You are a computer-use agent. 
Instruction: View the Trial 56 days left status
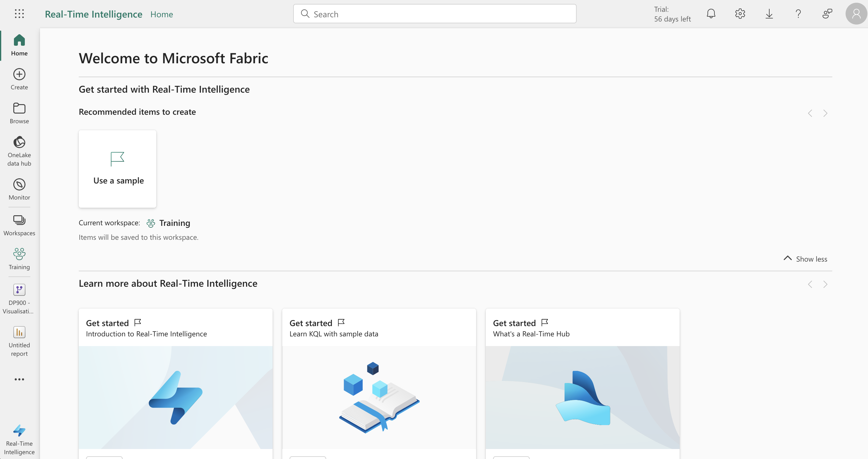pyautogui.click(x=672, y=14)
